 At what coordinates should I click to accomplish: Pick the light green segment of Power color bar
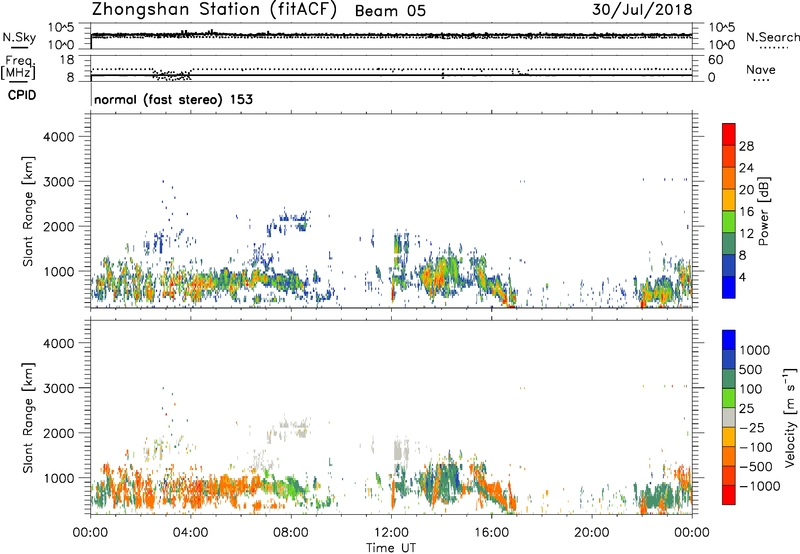point(729,222)
